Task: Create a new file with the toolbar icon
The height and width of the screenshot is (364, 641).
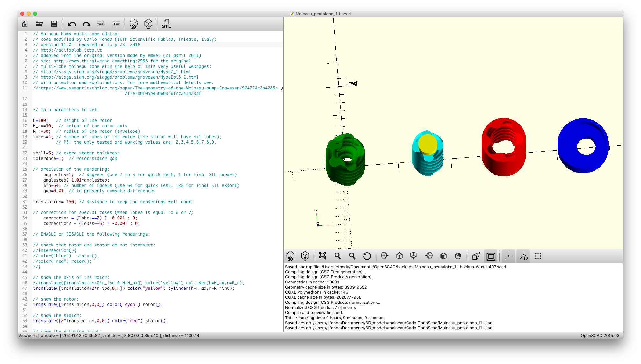Action: coord(25,24)
